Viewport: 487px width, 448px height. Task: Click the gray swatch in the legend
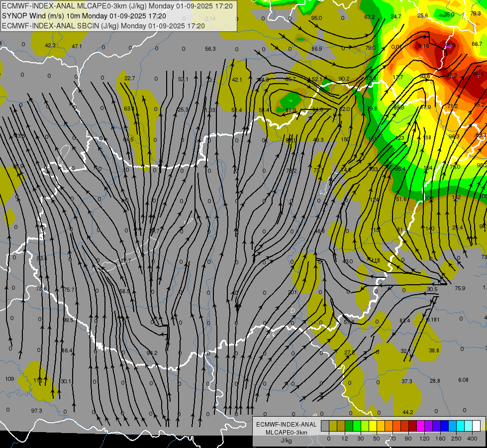tap(325, 426)
